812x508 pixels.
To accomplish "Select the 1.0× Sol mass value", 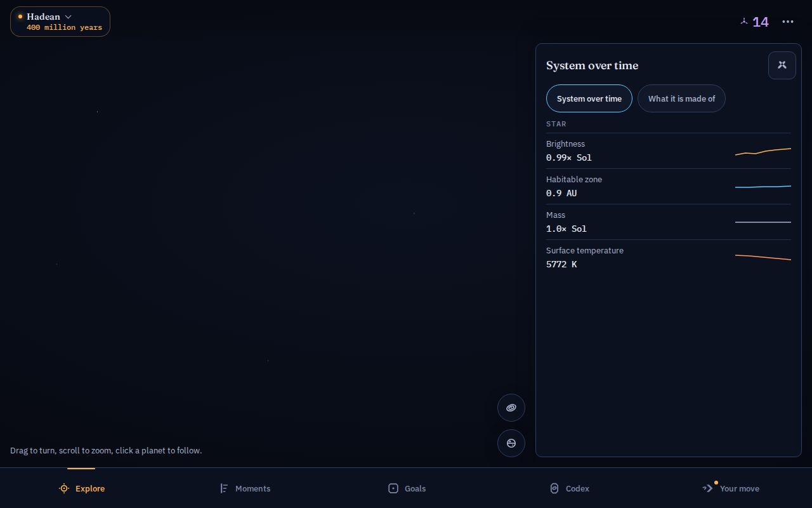I will (x=566, y=229).
